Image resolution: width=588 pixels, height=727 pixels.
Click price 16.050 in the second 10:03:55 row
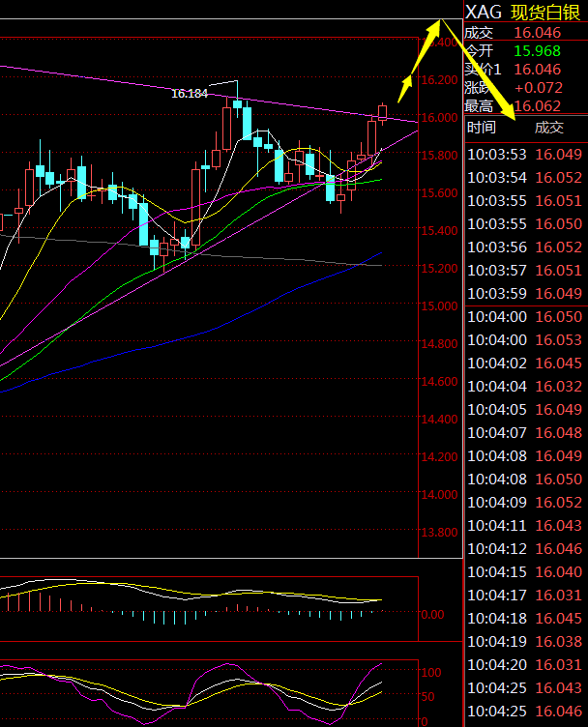(x=558, y=224)
